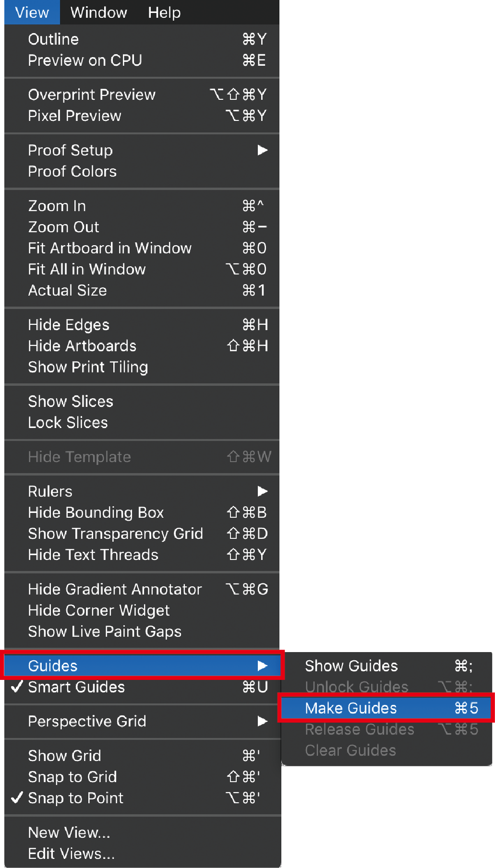Open the Edit Views dialog

point(72,854)
